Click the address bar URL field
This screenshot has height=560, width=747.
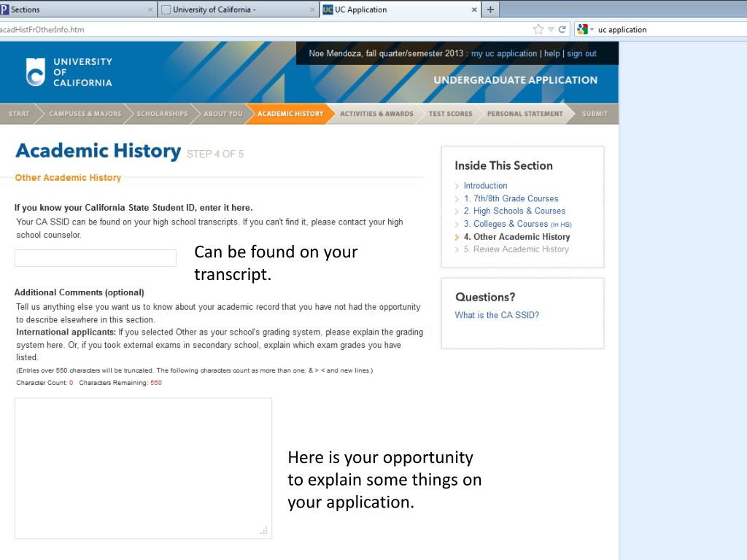pyautogui.click(x=262, y=29)
